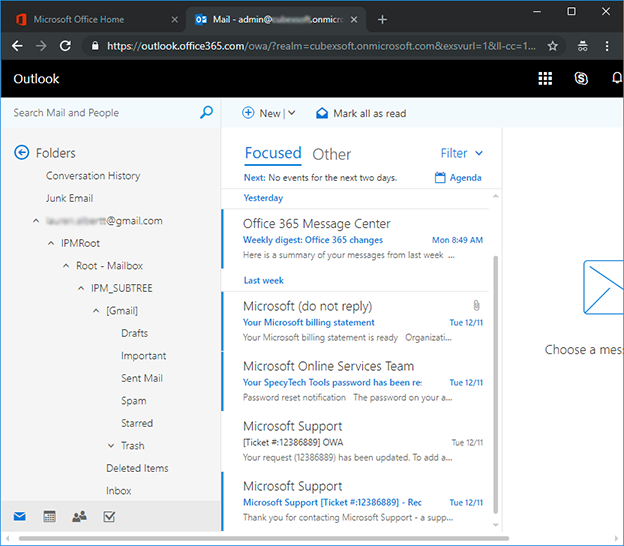Viewport: 624px width, 546px height.
Task: Open the Agenda link
Action: [465, 177]
